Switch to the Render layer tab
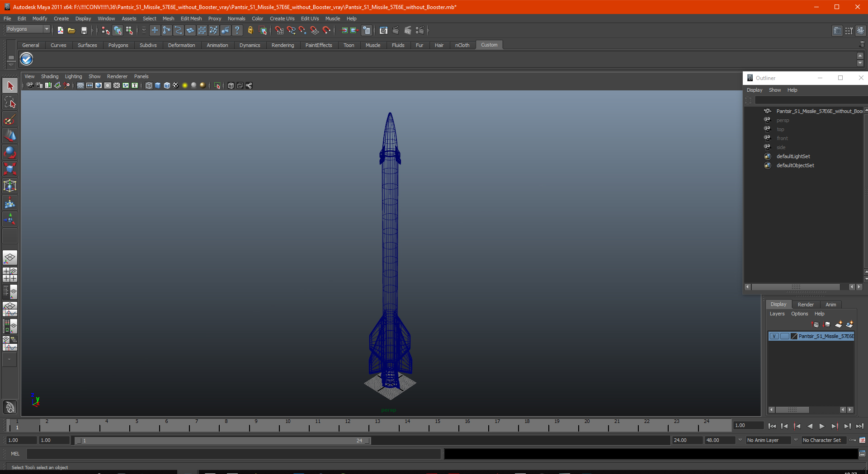This screenshot has width=868, height=474. (806, 305)
